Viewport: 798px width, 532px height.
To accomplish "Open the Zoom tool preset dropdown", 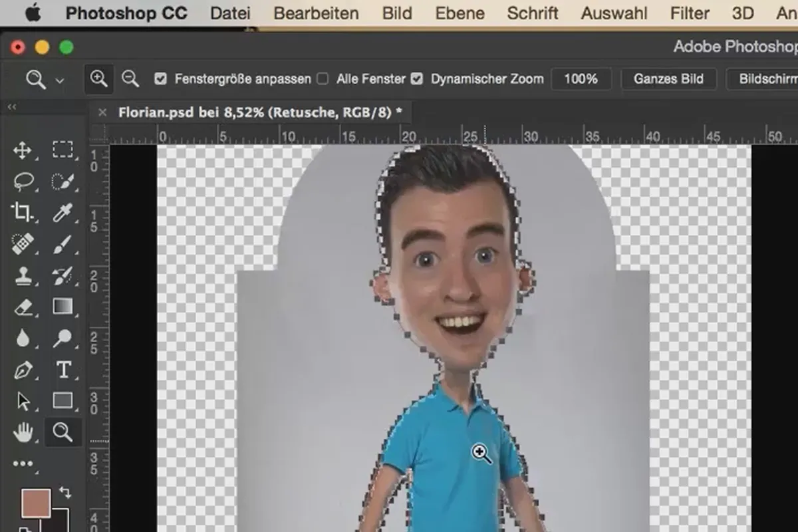I will [44, 80].
